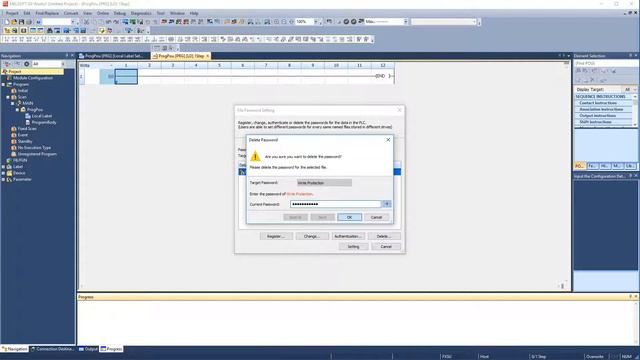Collapse the MAIN node in navigation tree

tap(13, 103)
